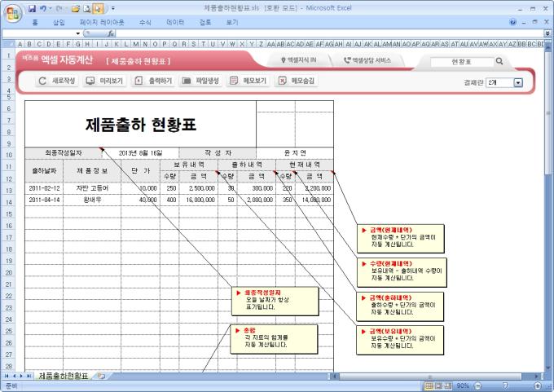
Task: Click inside the formula bar
Action: [x=329, y=33]
